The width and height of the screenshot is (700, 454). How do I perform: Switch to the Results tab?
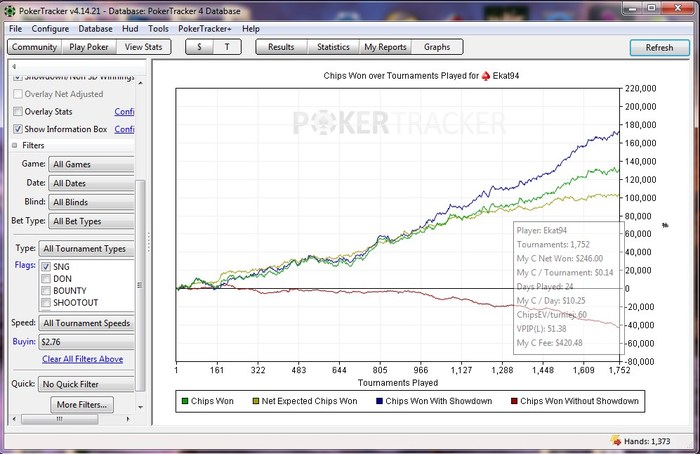click(281, 47)
